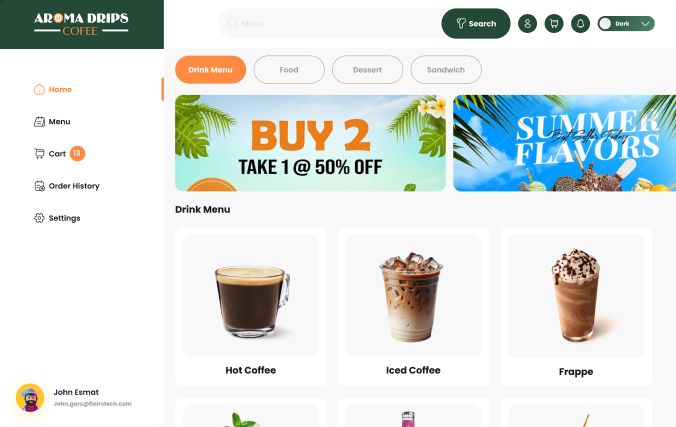Viewport: 676px width, 427px height.
Task: Switch to the Sandwich tab
Action: 446,69
